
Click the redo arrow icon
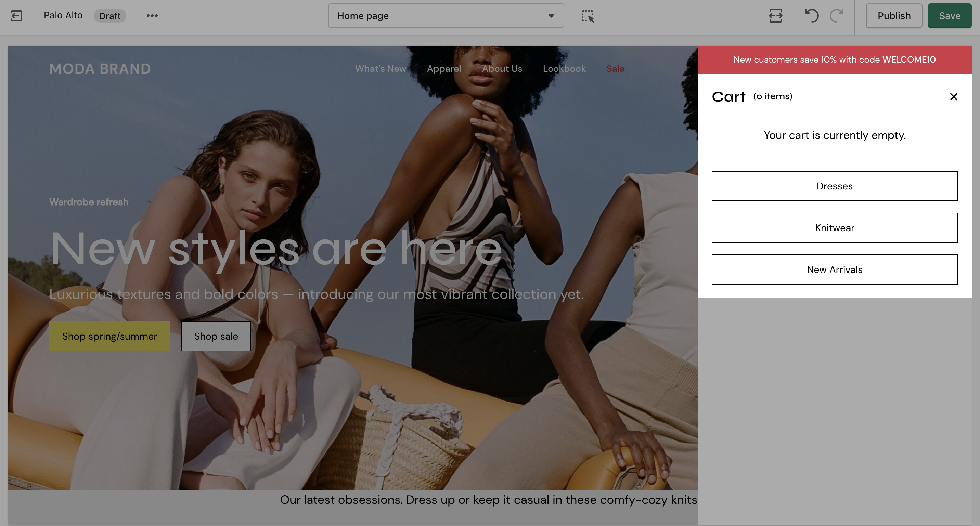pyautogui.click(x=837, y=16)
